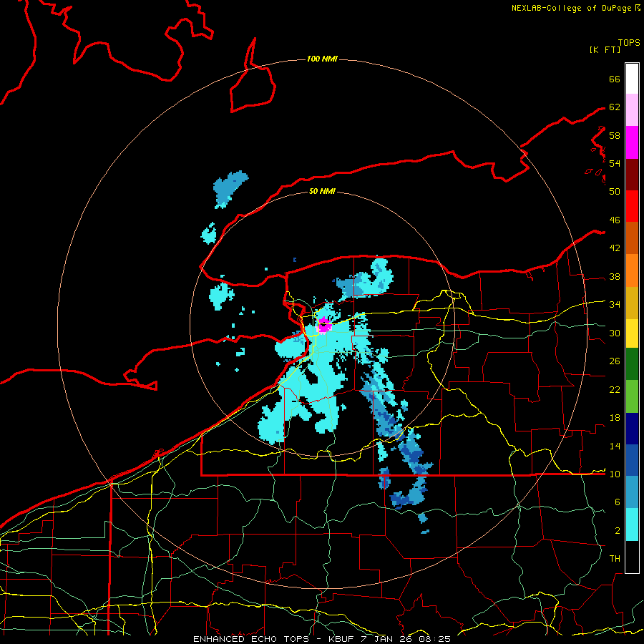Click the light pink legend swatch

632,110
